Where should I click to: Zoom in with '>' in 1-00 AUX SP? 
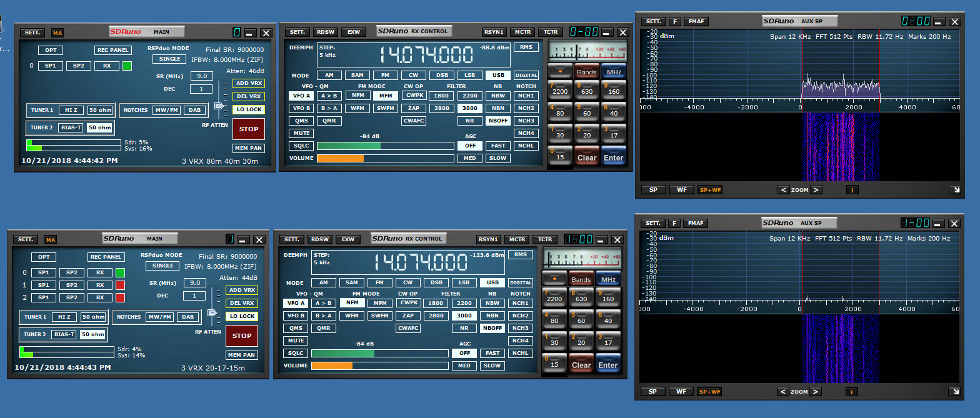816,392
